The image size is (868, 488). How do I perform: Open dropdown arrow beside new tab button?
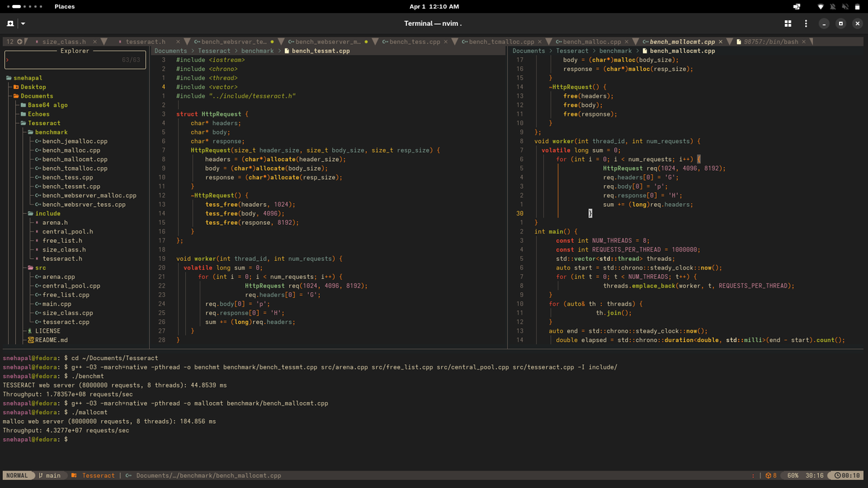pyautogui.click(x=22, y=23)
